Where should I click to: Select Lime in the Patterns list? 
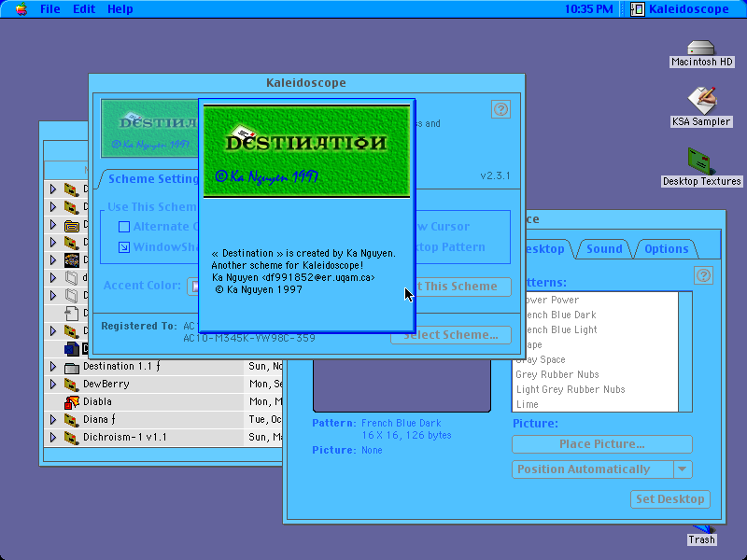pyautogui.click(x=595, y=404)
